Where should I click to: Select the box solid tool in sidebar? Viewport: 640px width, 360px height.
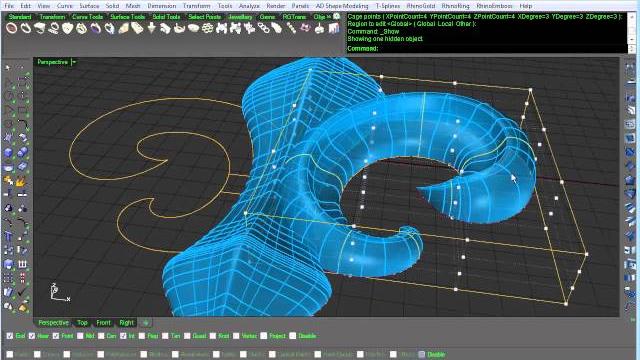[x=8, y=152]
